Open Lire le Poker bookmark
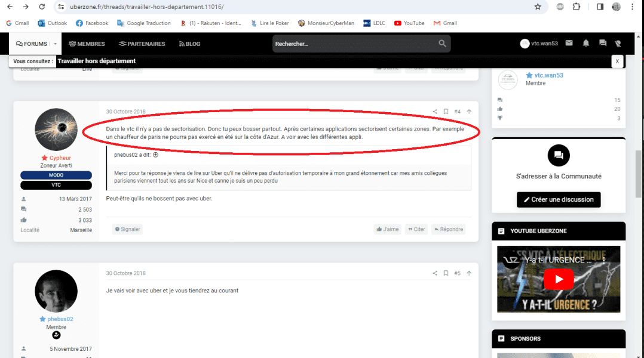This screenshot has width=644, height=358. click(x=269, y=23)
